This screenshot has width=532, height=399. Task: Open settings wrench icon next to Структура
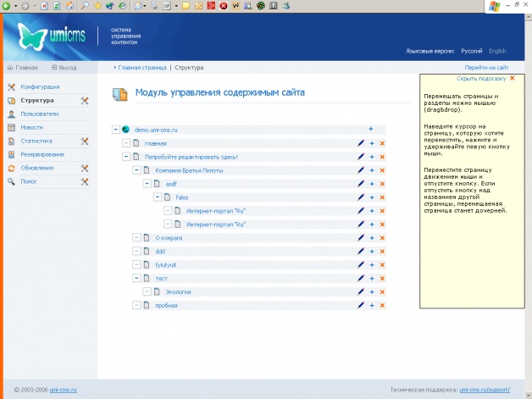tap(85, 100)
